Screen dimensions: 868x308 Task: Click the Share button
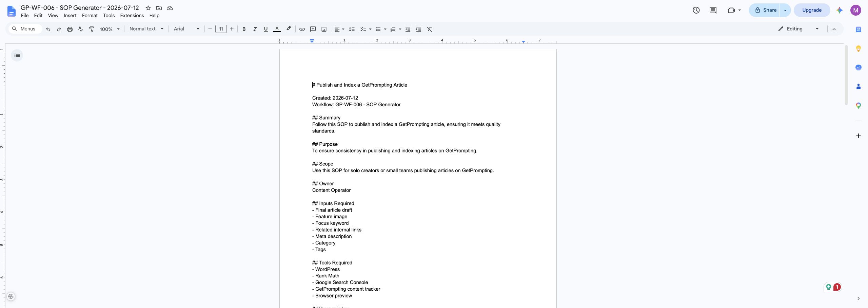[765, 10]
